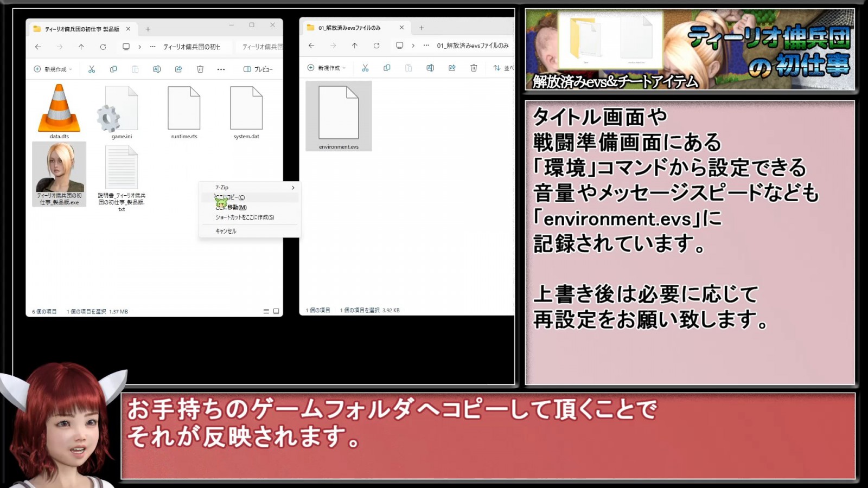868x488 pixels.
Task: Select the ティーリオ傭兵団の初仕事_製品版.exe file
Action: (x=59, y=174)
